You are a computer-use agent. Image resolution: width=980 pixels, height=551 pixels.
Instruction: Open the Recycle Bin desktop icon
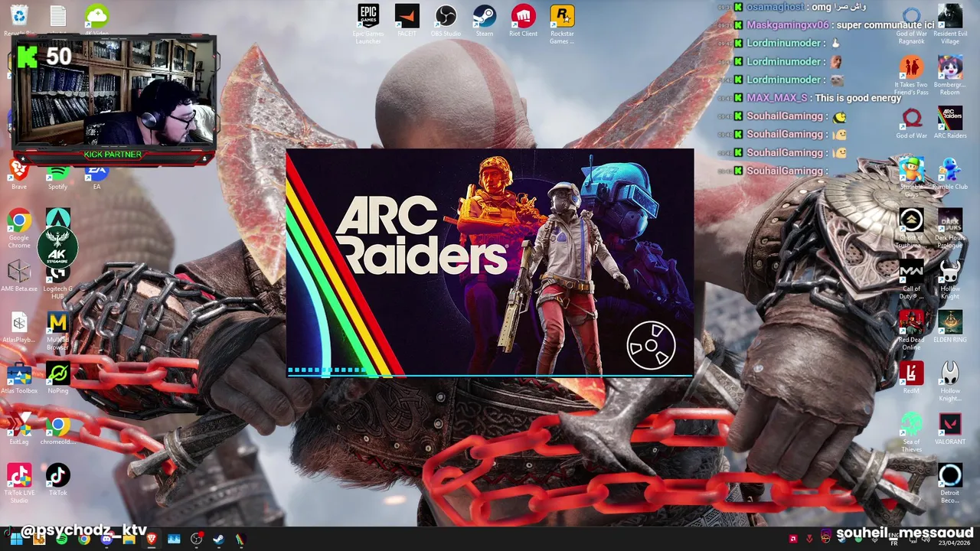pos(19,21)
